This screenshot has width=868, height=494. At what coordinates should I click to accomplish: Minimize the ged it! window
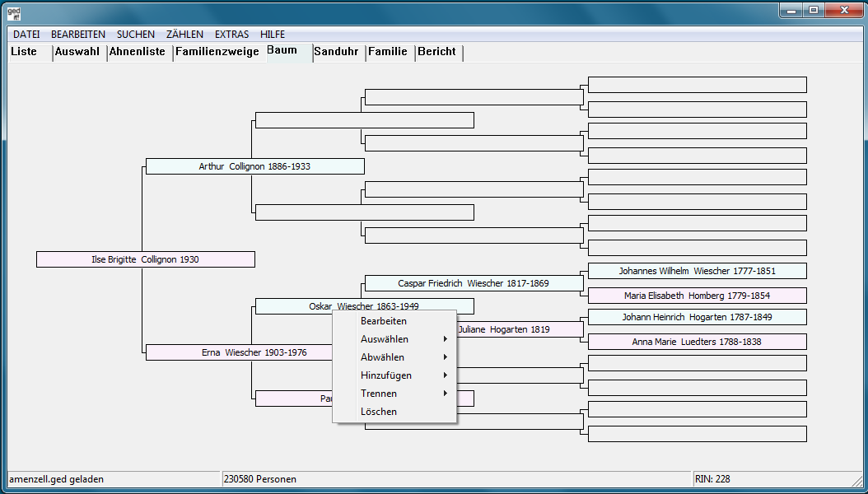(791, 10)
